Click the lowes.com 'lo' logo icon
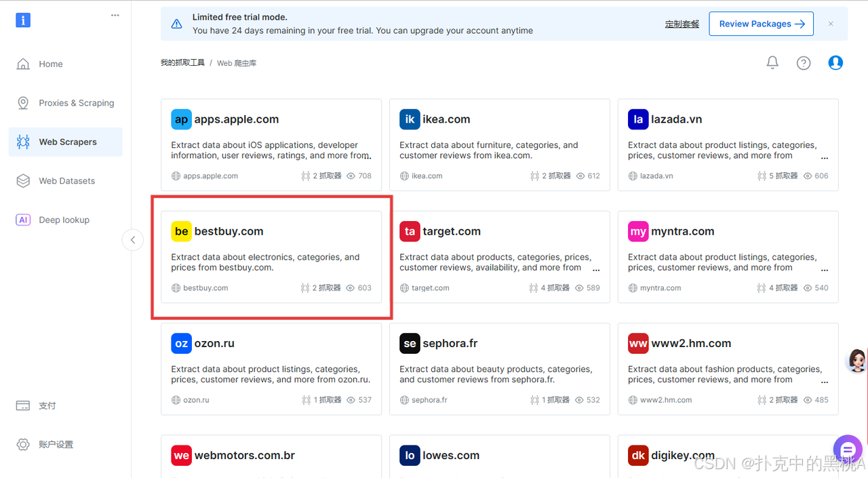Viewport: 868px width, 478px height. point(410,456)
